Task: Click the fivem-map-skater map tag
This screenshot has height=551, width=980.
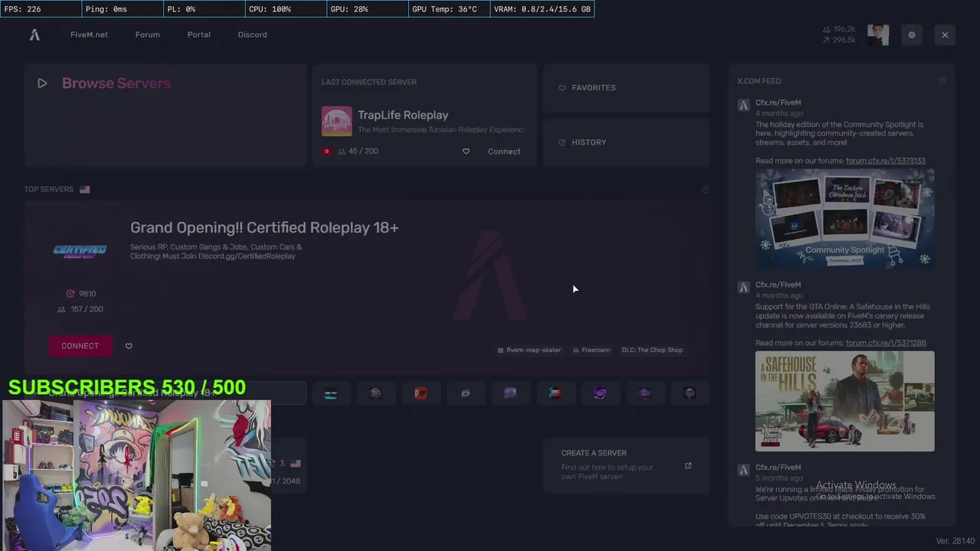Action: tap(529, 350)
